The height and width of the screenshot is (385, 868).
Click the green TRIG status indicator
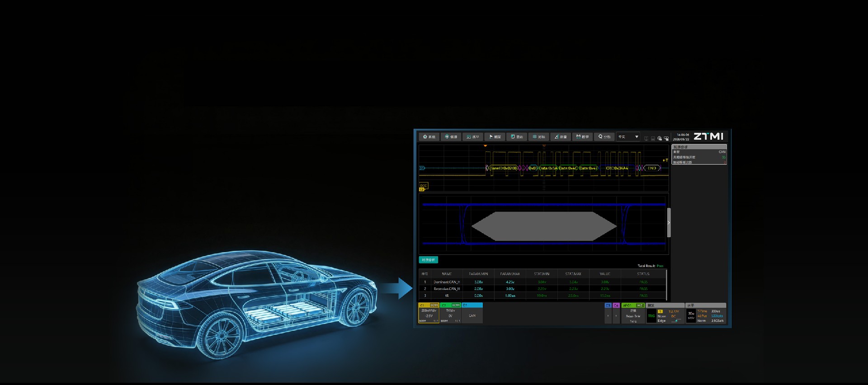point(651,316)
